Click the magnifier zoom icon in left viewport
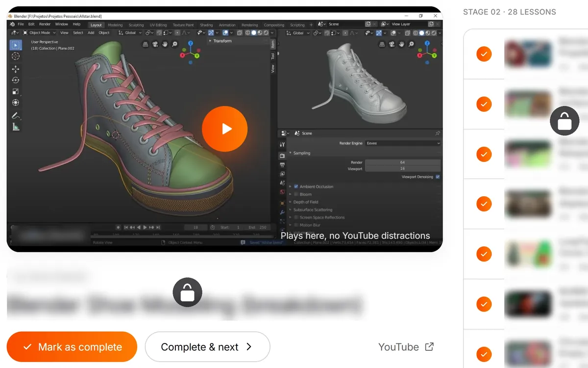 174,44
